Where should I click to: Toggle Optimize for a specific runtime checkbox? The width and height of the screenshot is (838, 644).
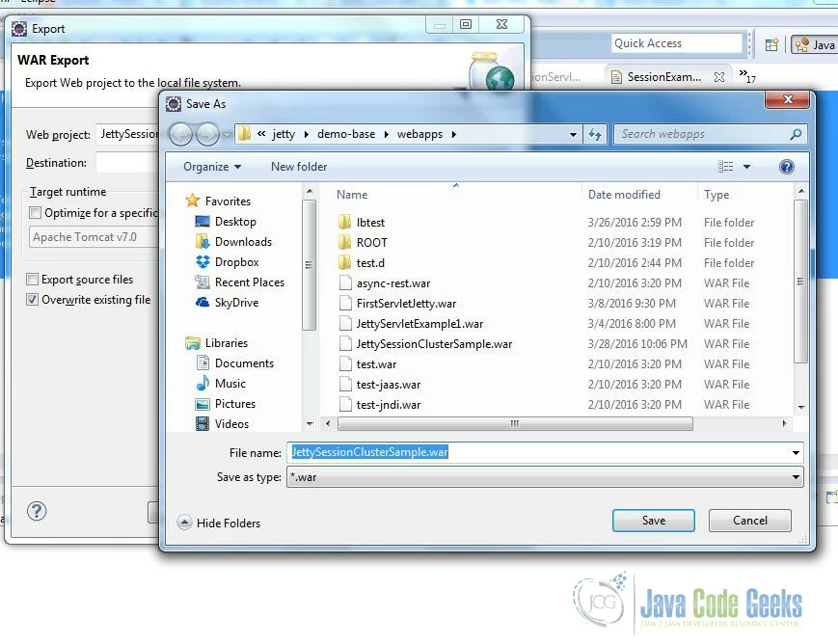[36, 213]
